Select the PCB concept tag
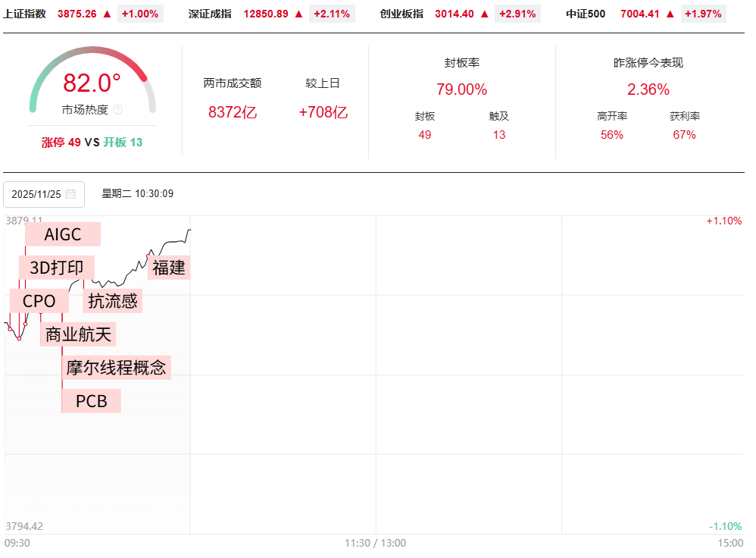Viewport: 756px width, 558px height. click(91, 401)
